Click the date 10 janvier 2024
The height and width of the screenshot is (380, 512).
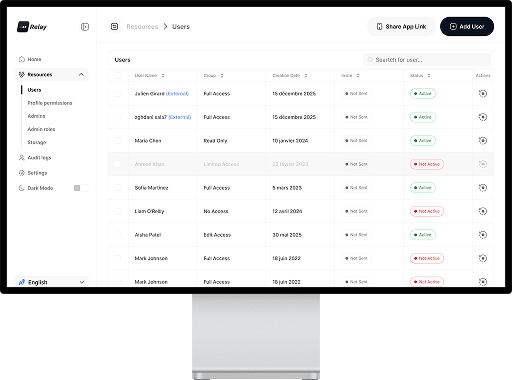(290, 141)
